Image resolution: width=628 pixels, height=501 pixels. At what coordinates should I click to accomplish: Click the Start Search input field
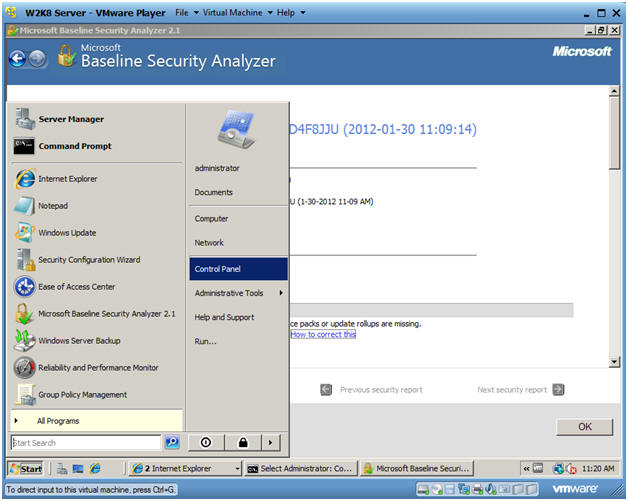(86, 443)
